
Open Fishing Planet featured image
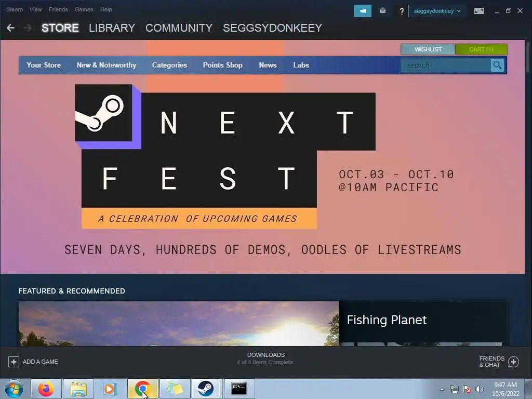click(x=179, y=324)
